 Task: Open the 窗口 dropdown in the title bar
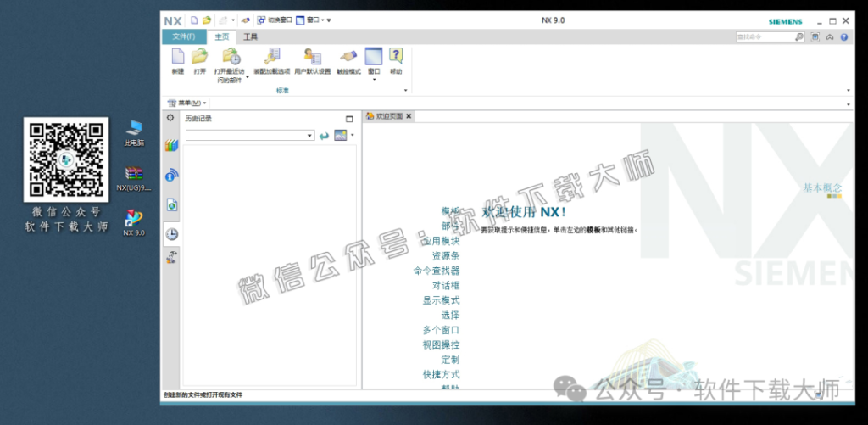(310, 20)
